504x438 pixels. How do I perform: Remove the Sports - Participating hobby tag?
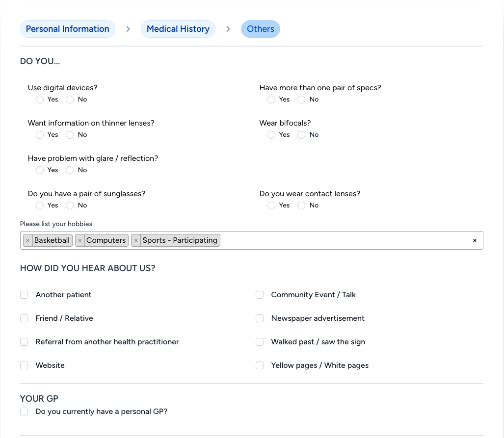tap(135, 240)
